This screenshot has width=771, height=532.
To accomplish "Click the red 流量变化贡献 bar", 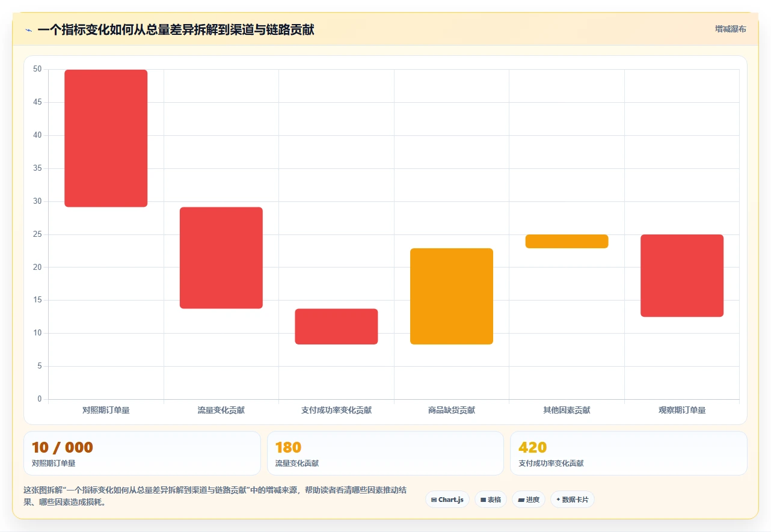I will coord(221,258).
